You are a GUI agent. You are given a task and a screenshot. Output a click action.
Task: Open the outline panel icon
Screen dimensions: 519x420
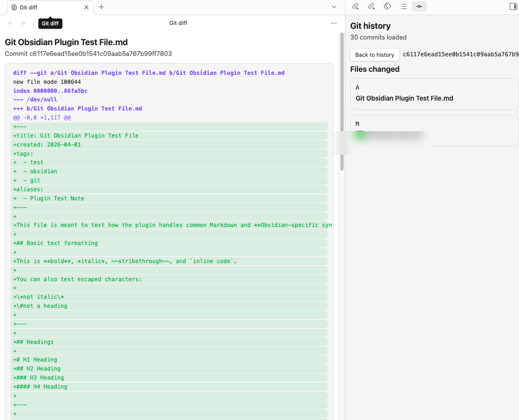click(403, 6)
